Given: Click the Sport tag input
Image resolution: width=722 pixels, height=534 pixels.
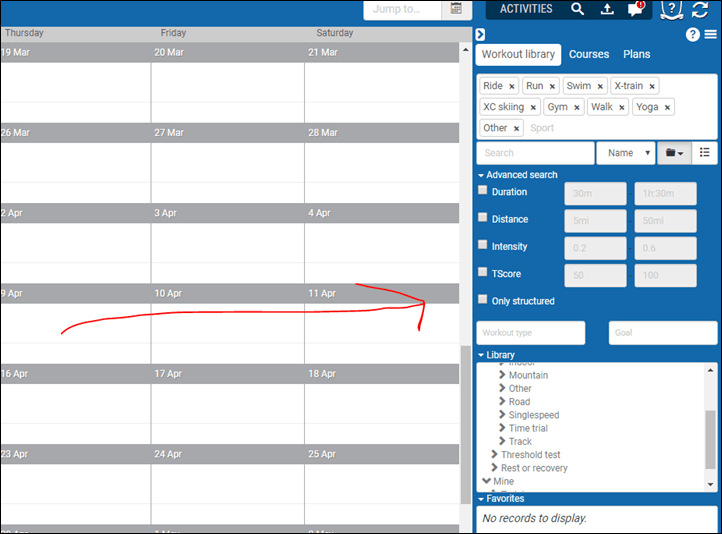Looking at the screenshot, I should (542, 128).
